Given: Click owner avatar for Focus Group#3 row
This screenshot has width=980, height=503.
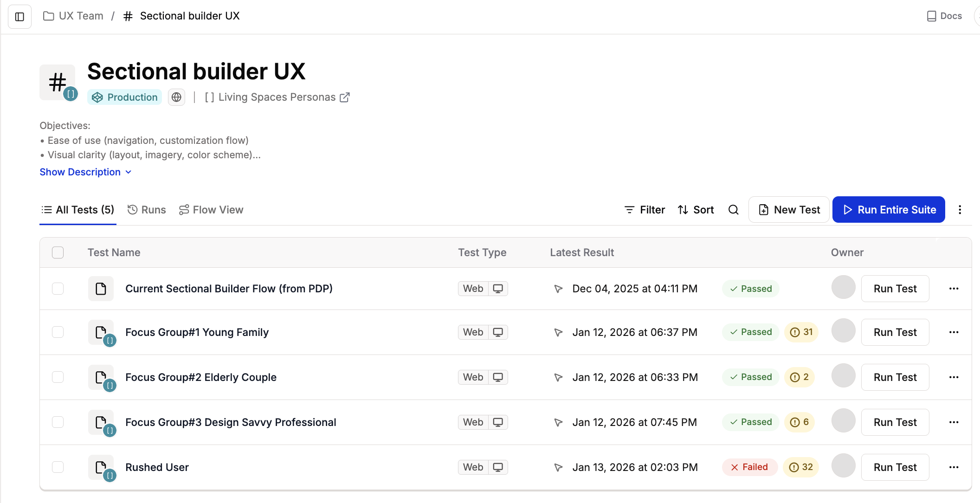Looking at the screenshot, I should pos(843,421).
